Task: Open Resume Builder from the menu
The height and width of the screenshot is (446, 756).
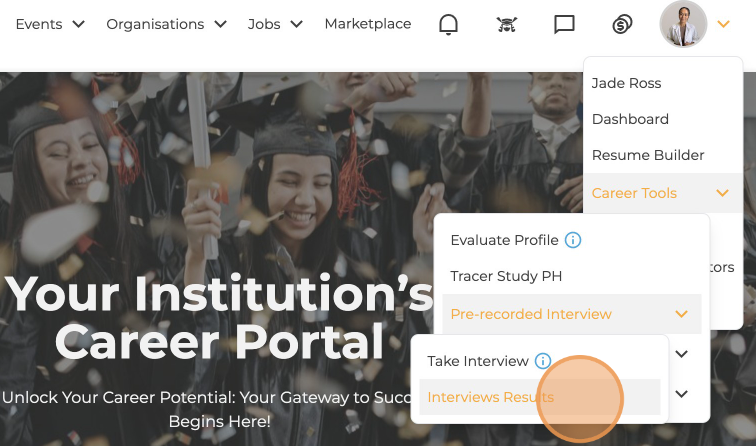Action: click(648, 155)
